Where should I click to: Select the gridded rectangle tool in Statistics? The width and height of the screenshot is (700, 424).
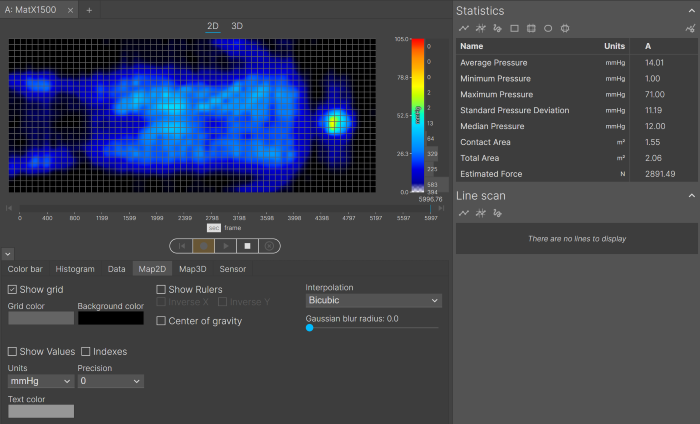tap(532, 28)
